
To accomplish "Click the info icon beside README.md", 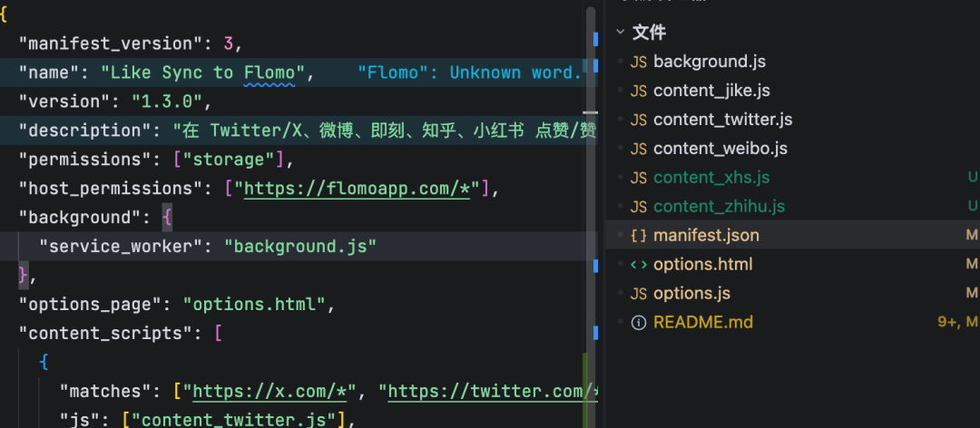I will 639,323.
